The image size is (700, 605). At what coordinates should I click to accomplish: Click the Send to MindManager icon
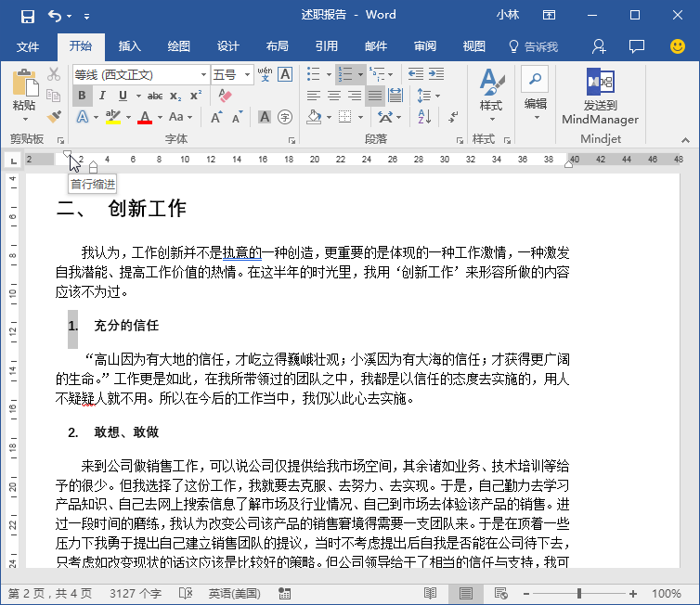[x=601, y=97]
